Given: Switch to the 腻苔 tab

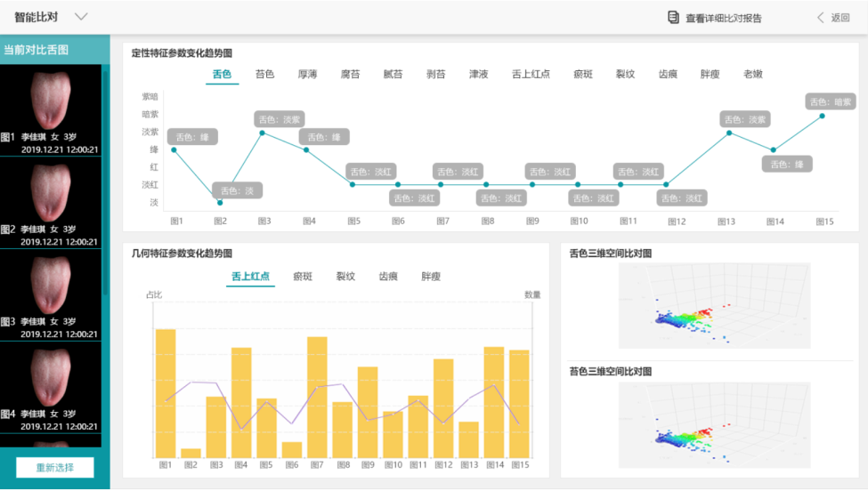Looking at the screenshot, I should tap(393, 74).
